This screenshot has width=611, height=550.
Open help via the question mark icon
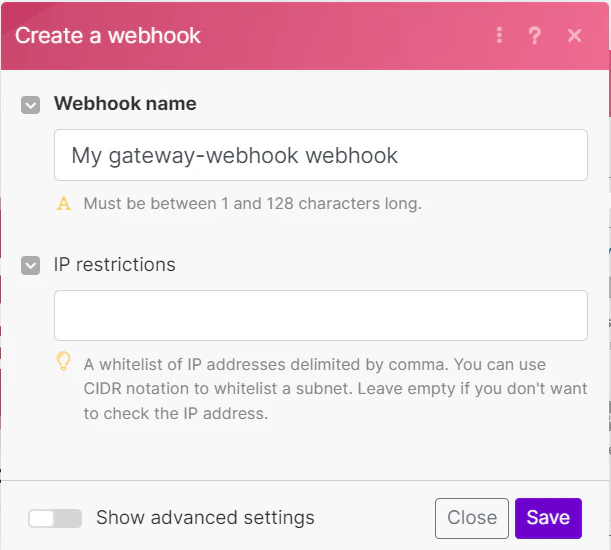535,35
